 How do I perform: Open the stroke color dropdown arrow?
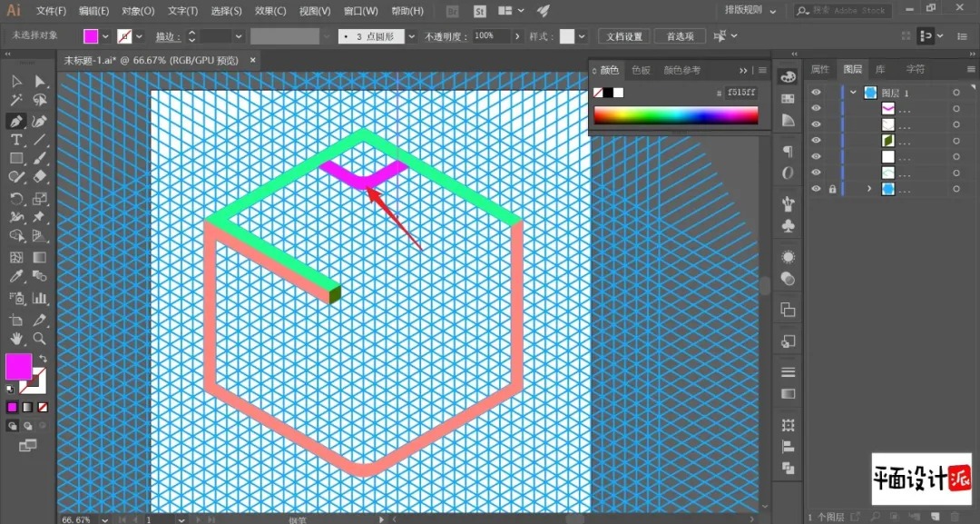click(139, 37)
